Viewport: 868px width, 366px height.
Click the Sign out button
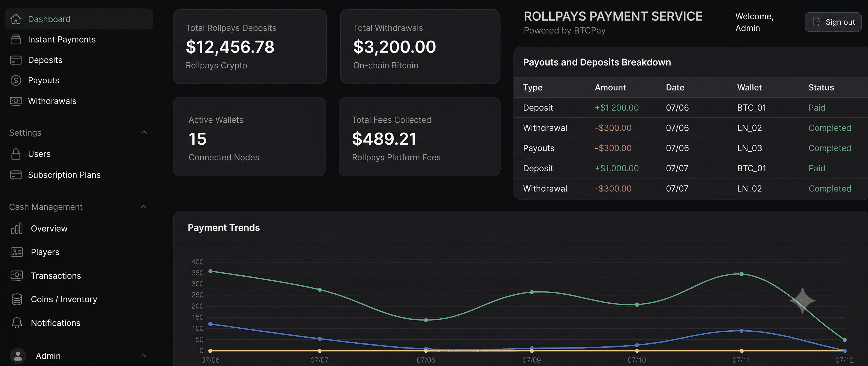tap(833, 22)
